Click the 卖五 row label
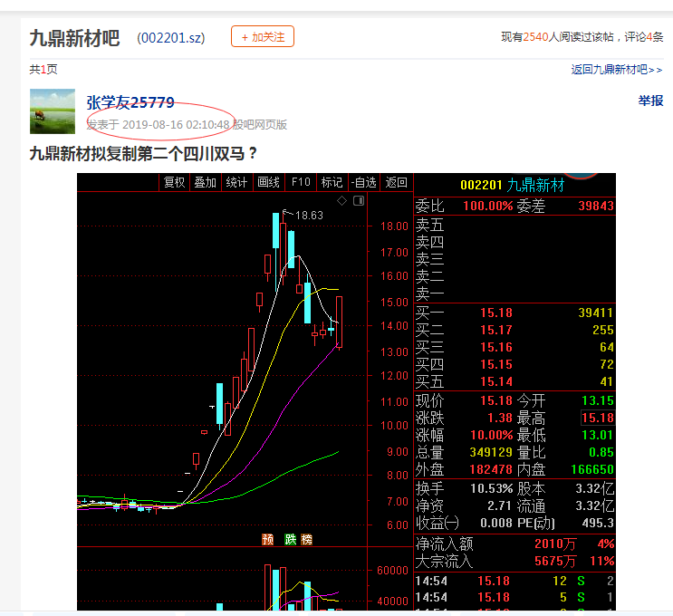This screenshot has height=616, width=673. [429, 225]
